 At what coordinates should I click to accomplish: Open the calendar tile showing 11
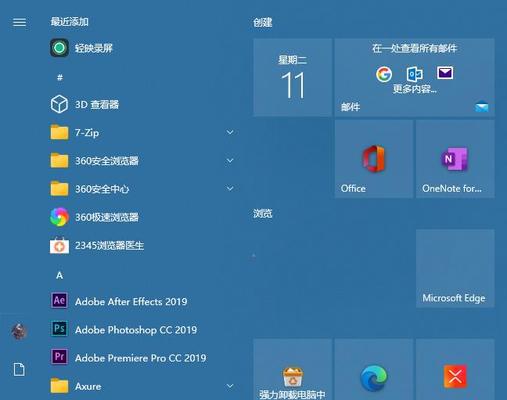coord(293,77)
